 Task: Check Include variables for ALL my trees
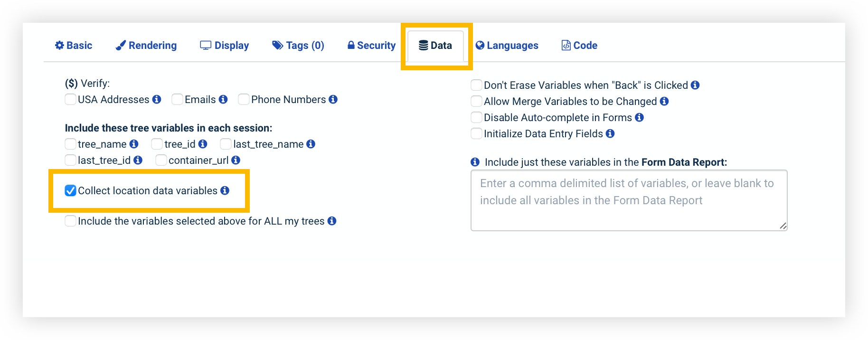tap(71, 221)
